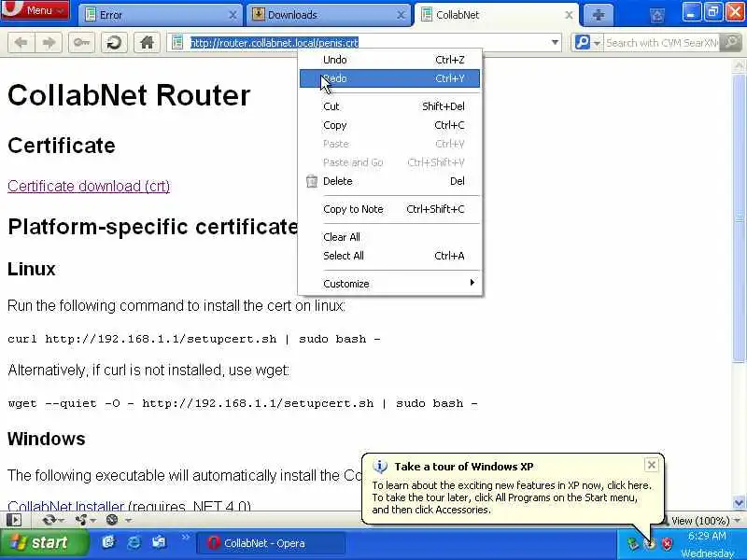Open the closed tabs trash icon

657,16
